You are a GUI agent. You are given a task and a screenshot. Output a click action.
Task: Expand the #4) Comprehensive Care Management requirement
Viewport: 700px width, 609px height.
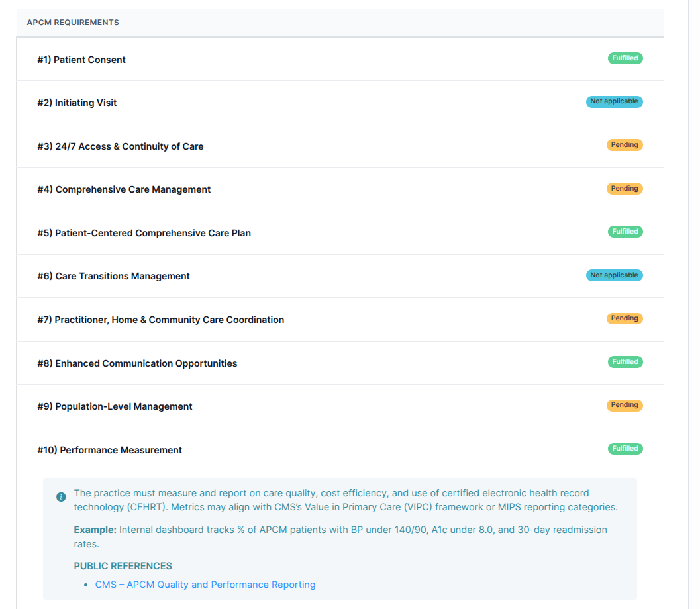(x=124, y=189)
